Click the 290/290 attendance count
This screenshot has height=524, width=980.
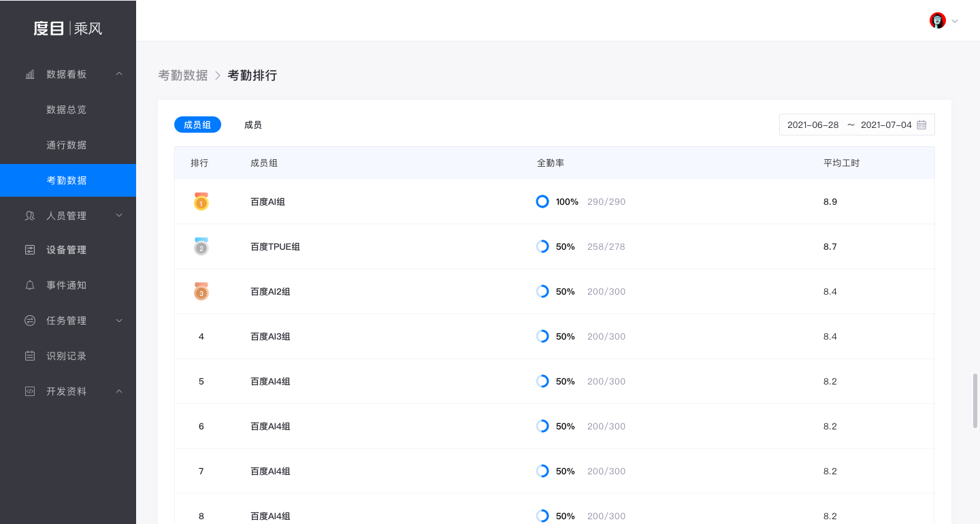pos(606,201)
